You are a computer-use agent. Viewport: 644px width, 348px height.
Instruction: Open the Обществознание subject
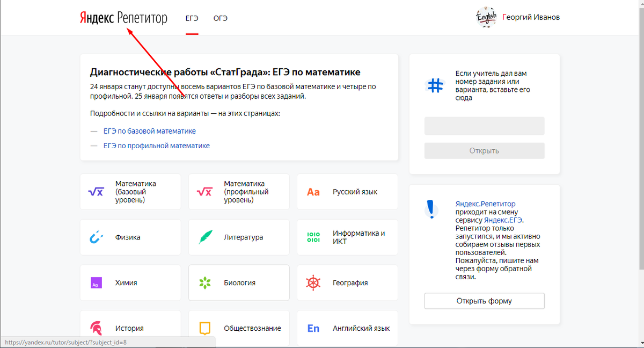click(x=239, y=328)
